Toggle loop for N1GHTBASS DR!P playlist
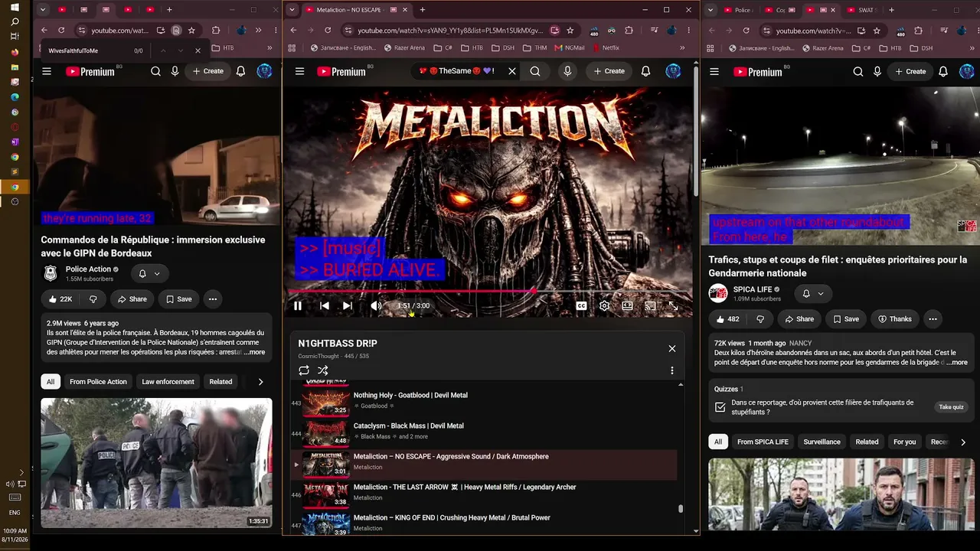 tap(304, 370)
